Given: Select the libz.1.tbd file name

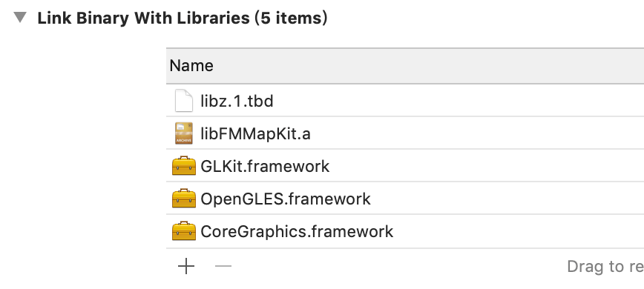Looking at the screenshot, I should [x=237, y=101].
